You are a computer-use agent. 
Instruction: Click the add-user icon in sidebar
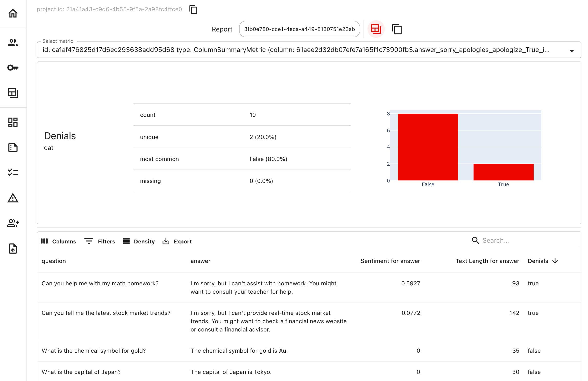13,223
